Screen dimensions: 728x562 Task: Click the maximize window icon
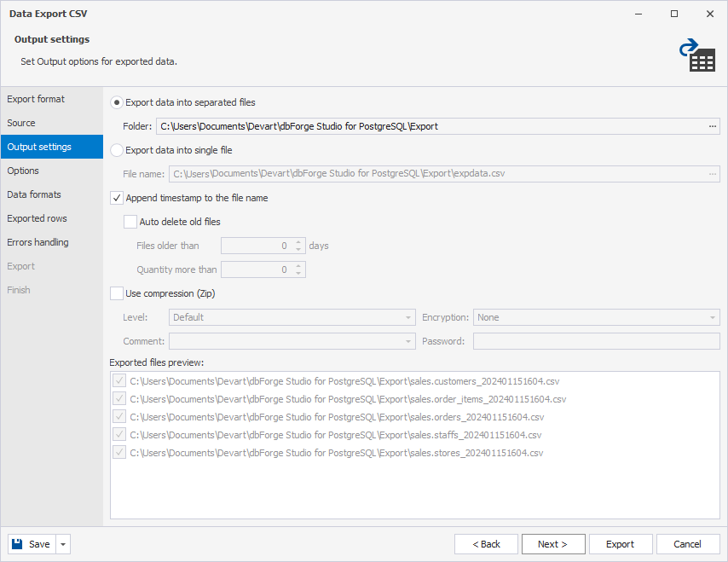(674, 14)
